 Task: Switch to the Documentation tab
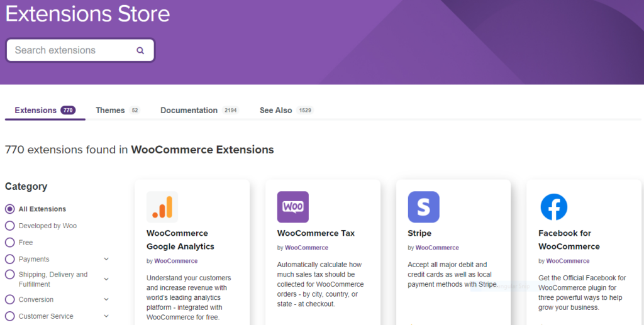(x=199, y=111)
